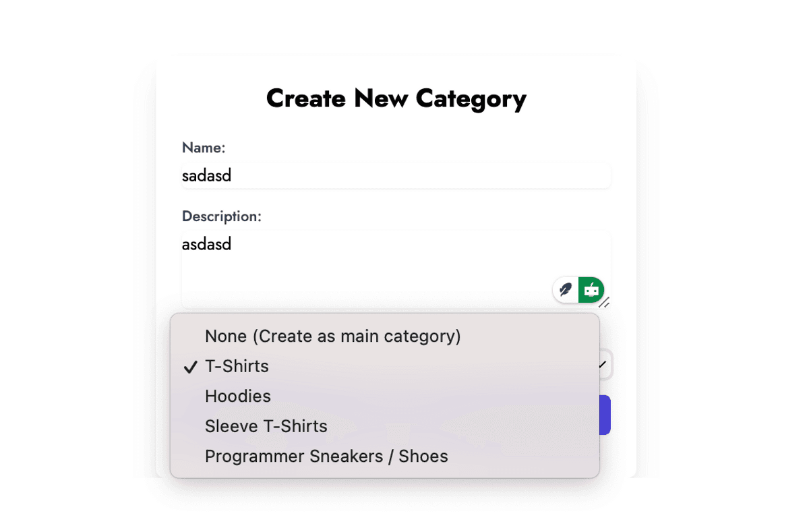Screen dimensions: 809x532
Task: Click the select chevron behind the dropdown
Action: tap(603, 365)
